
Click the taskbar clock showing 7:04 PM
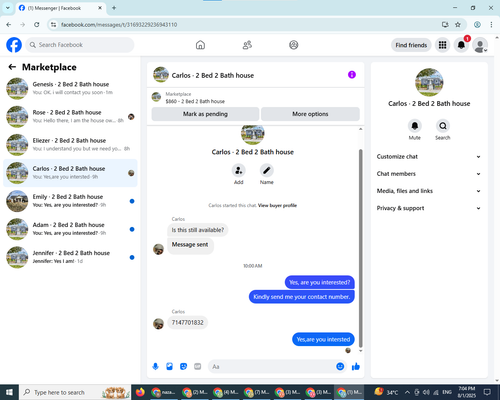coord(467,392)
